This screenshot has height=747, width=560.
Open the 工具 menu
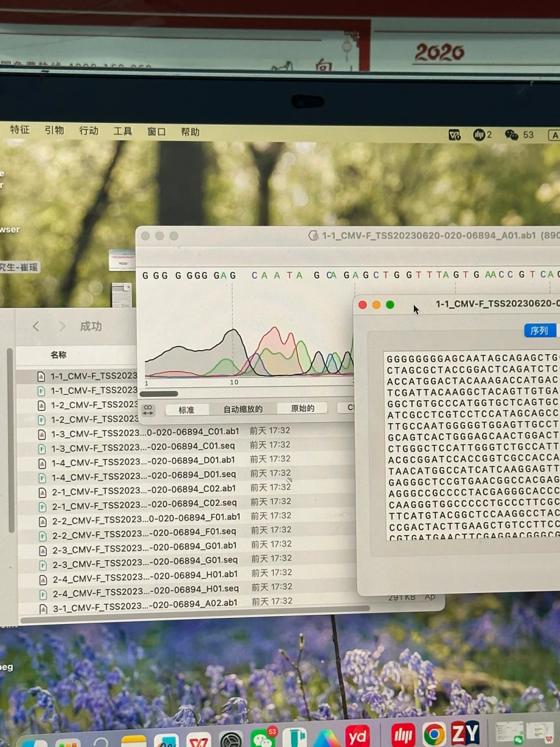click(123, 131)
